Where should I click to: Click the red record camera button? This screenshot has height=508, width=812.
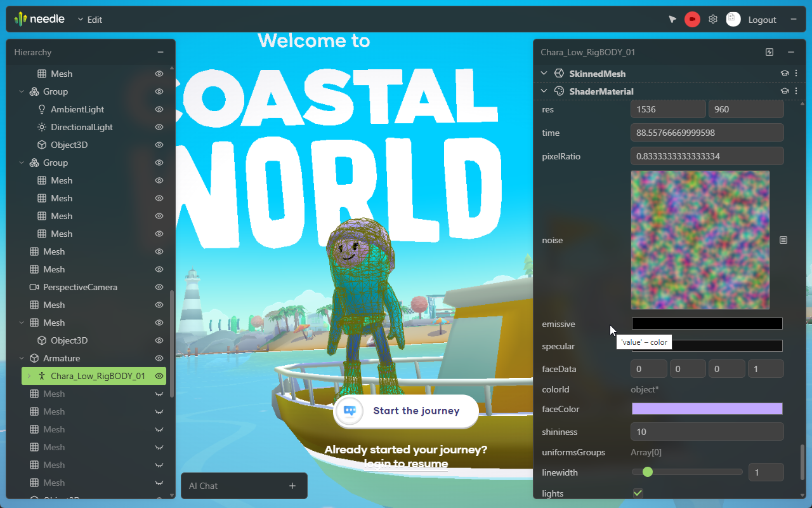point(692,19)
